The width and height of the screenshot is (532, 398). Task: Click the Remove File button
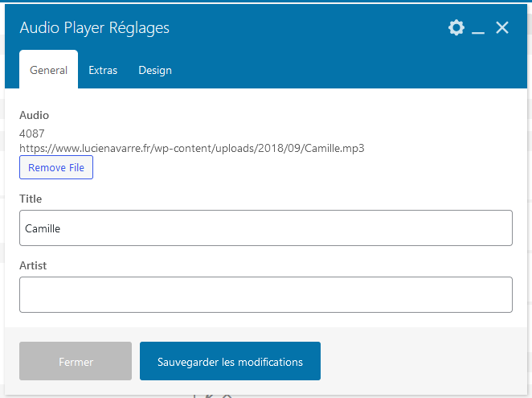56,167
